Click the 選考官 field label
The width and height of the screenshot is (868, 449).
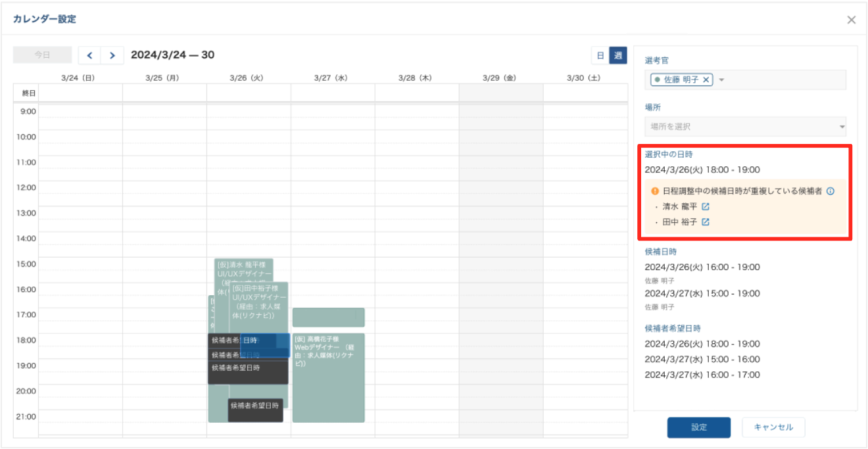pos(657,60)
